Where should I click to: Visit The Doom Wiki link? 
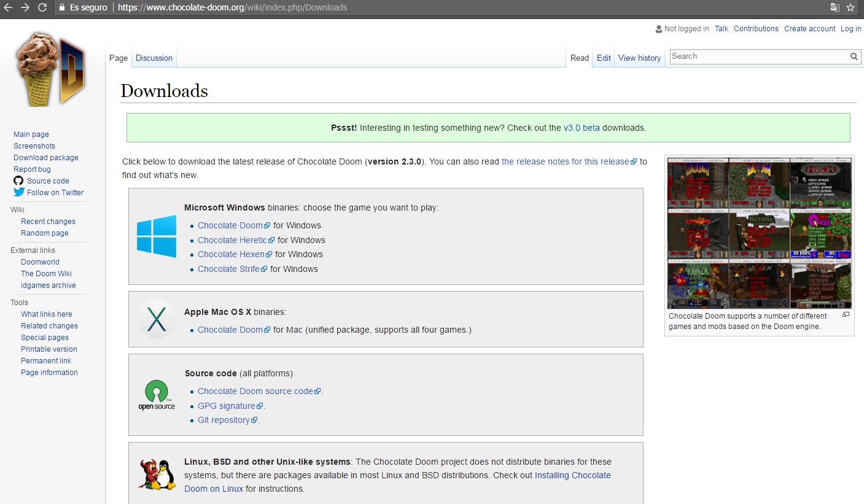click(46, 274)
